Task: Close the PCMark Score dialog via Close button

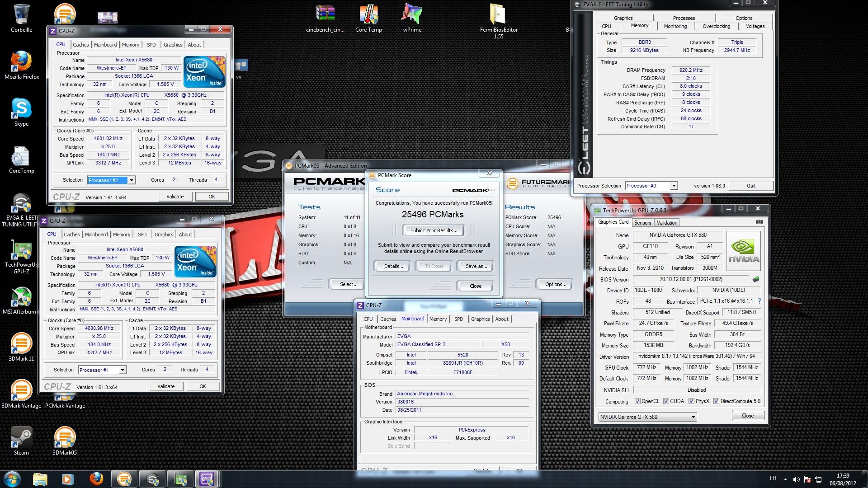Action: tap(476, 286)
